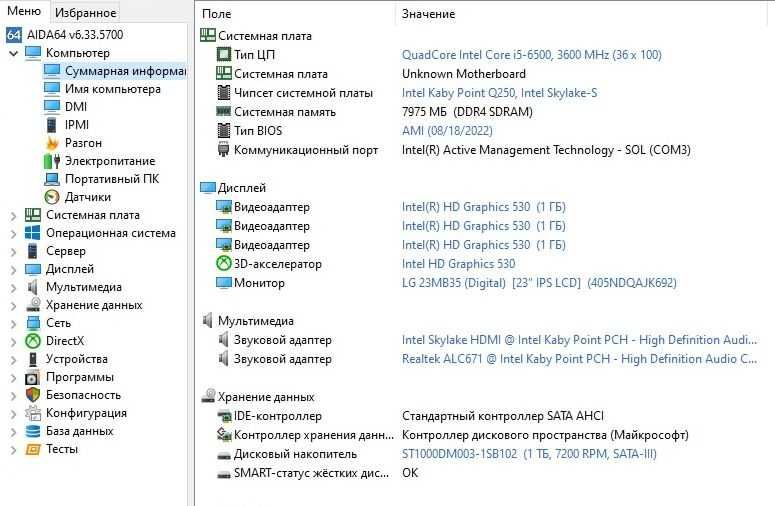The image size is (775, 506).
Task: Open the Датчики gauge icon
Action: 52,197
